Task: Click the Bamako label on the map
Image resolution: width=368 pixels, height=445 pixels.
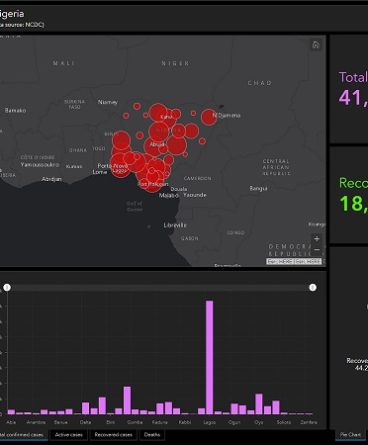Action: pyautogui.click(x=15, y=110)
